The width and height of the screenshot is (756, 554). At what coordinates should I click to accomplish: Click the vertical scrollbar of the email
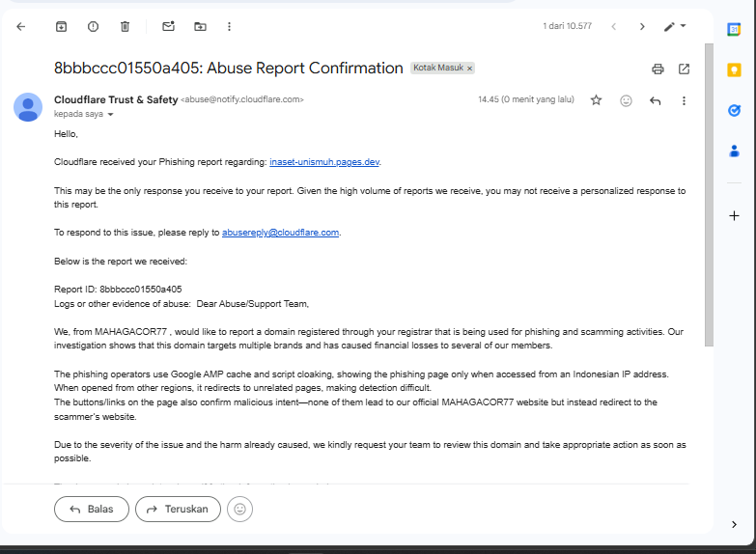point(710,193)
